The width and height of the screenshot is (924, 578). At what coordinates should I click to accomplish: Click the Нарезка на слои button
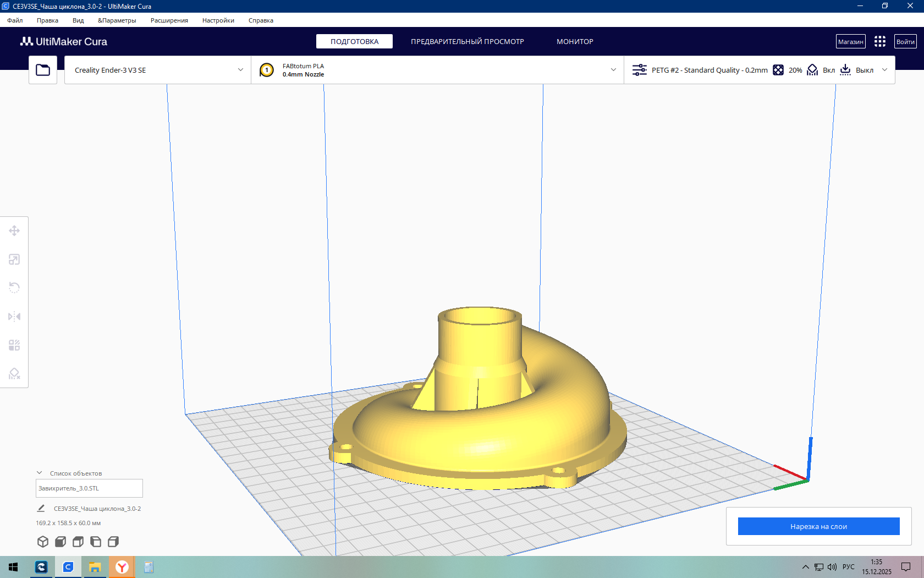[818, 526]
